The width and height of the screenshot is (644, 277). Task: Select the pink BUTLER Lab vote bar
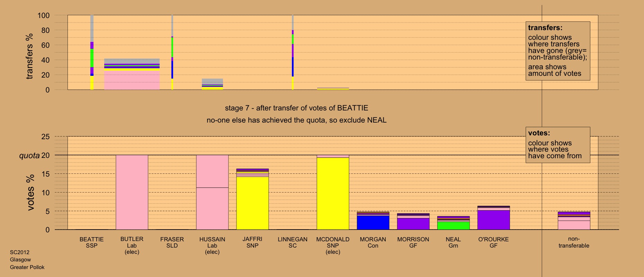coord(132,192)
